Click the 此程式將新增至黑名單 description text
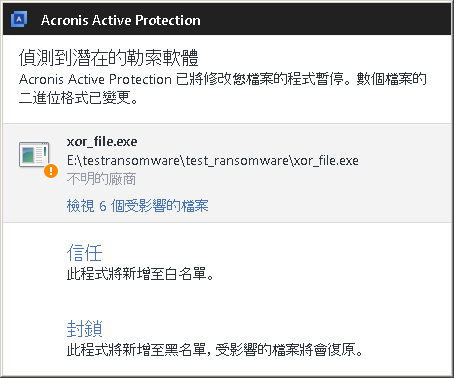 [139, 350]
